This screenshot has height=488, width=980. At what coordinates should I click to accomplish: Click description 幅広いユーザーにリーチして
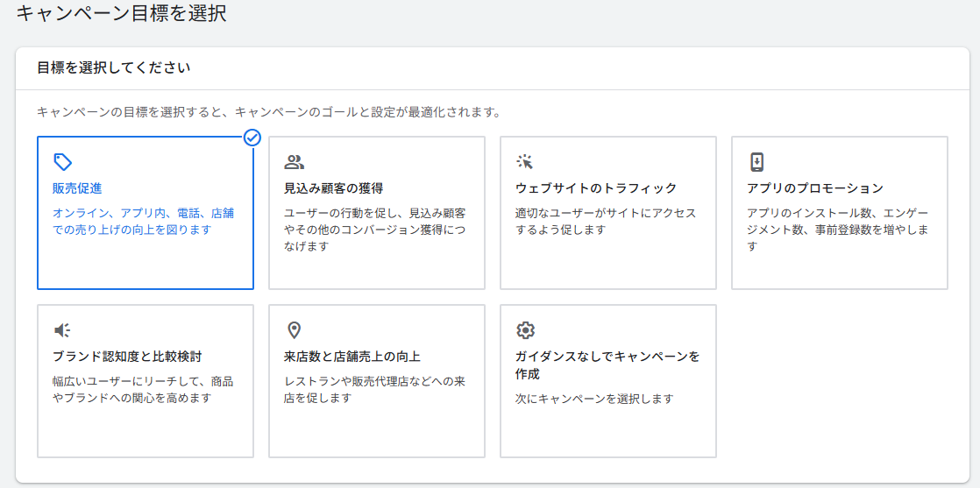coord(143,390)
